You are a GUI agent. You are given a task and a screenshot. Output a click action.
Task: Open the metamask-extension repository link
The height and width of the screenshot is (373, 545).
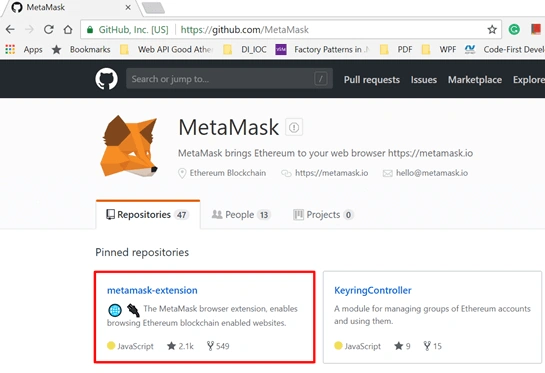click(152, 290)
